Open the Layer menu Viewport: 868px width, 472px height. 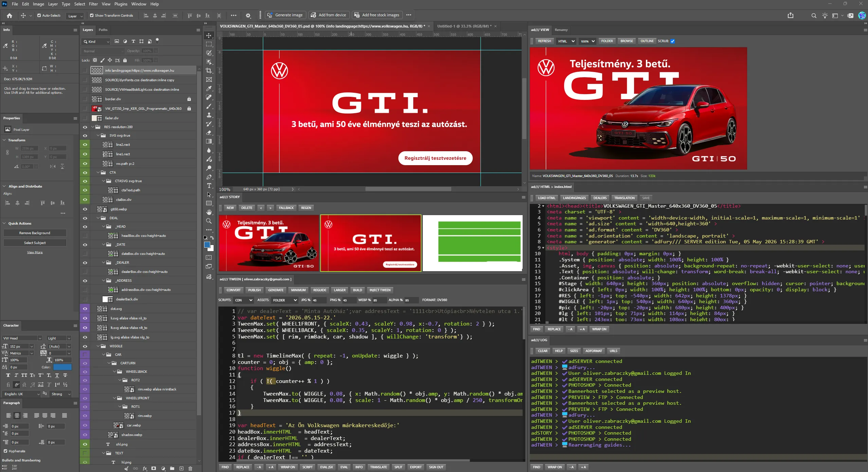click(x=53, y=4)
